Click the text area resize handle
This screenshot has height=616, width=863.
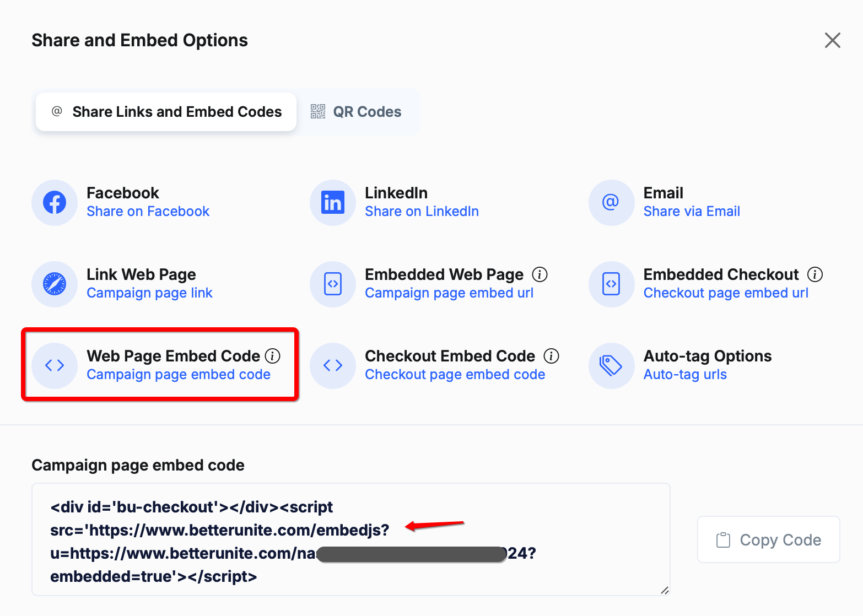(x=664, y=590)
